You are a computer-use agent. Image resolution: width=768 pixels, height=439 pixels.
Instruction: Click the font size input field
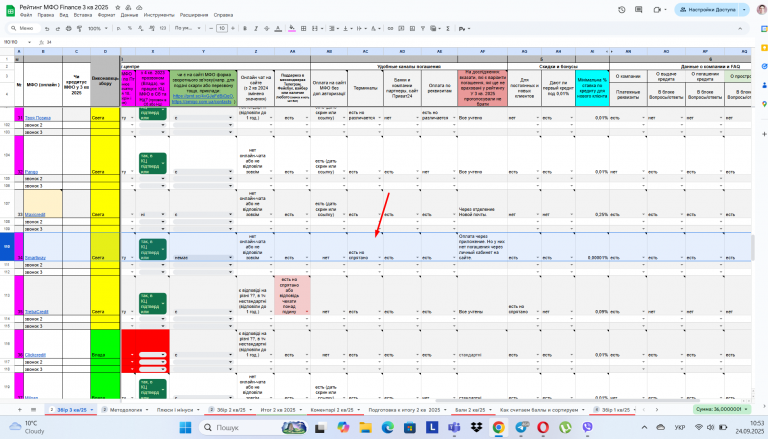tap(222, 28)
